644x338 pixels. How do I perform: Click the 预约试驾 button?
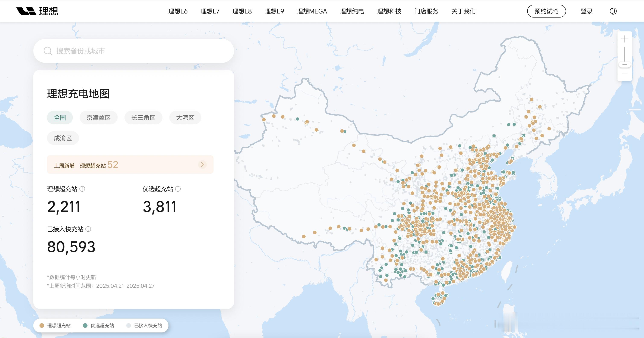[546, 11]
